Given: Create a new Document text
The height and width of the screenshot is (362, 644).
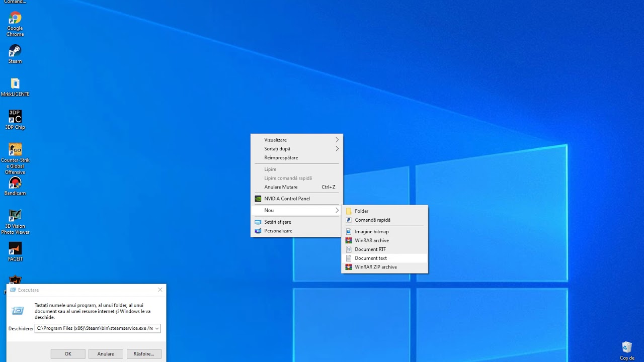Looking at the screenshot, I should 384,258.
